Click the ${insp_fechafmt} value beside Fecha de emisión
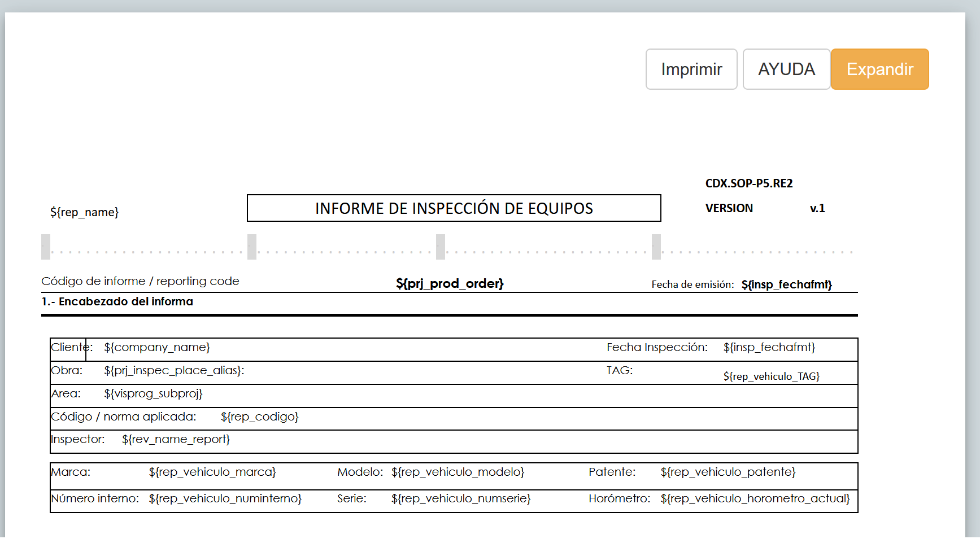This screenshot has width=980, height=539. click(x=786, y=284)
